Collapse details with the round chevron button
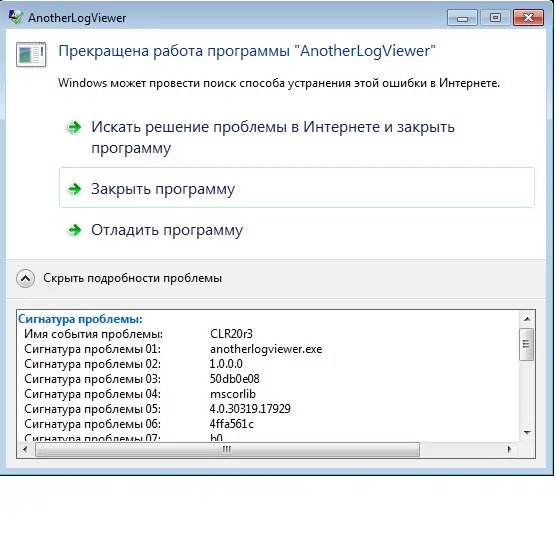 [x=26, y=278]
